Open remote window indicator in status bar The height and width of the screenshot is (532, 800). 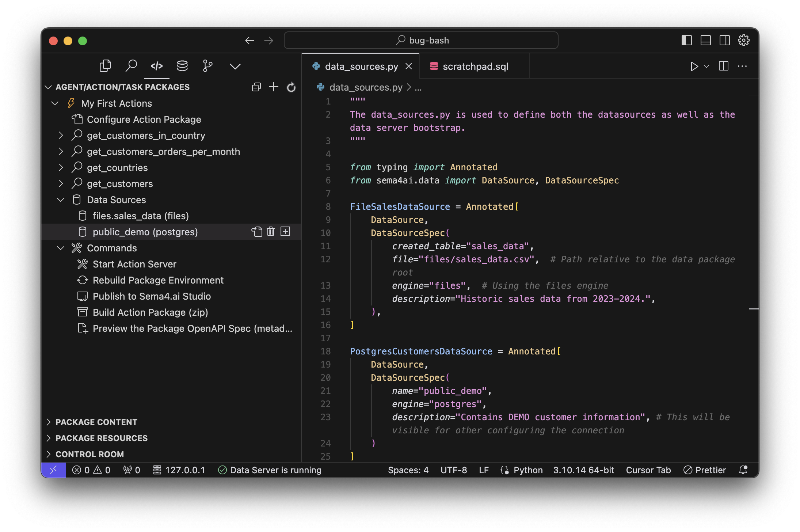pos(53,470)
